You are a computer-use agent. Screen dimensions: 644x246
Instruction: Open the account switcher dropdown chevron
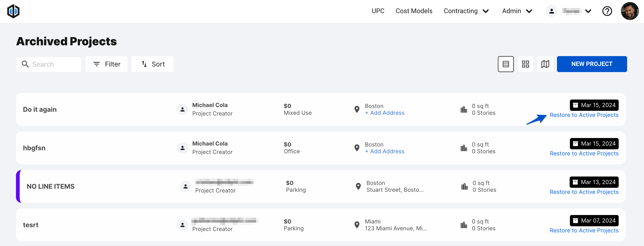click(x=588, y=11)
